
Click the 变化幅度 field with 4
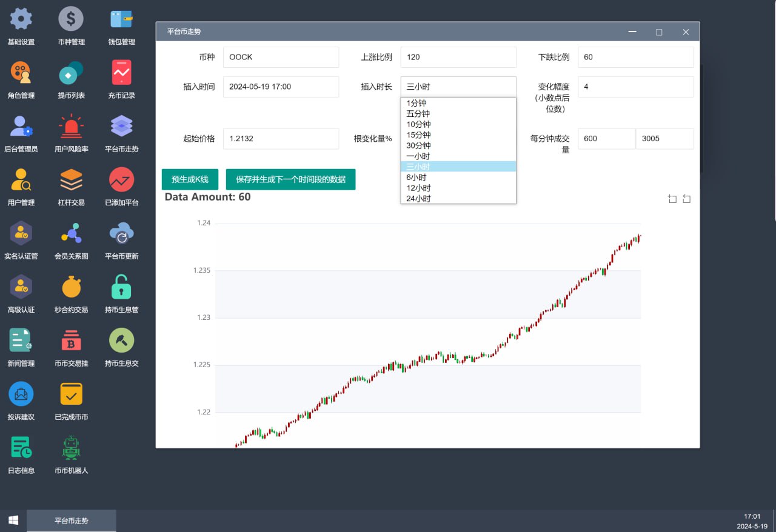[x=635, y=87]
